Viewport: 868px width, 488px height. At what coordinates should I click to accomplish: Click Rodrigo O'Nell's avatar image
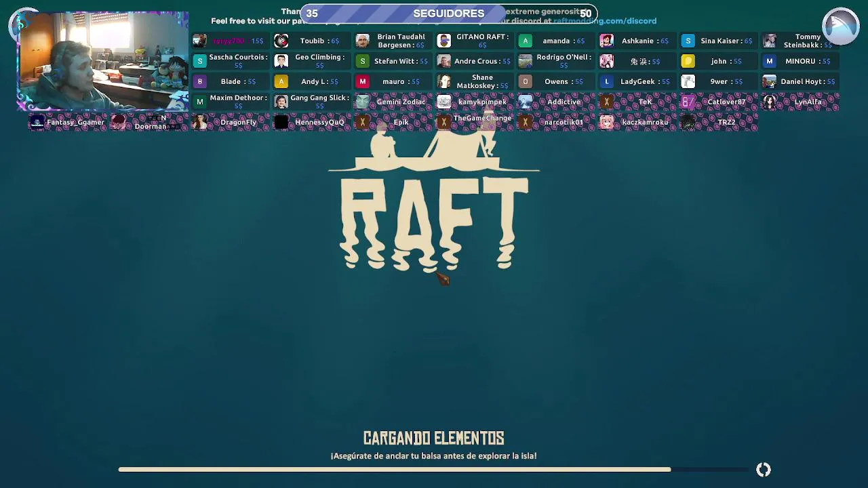pos(526,61)
